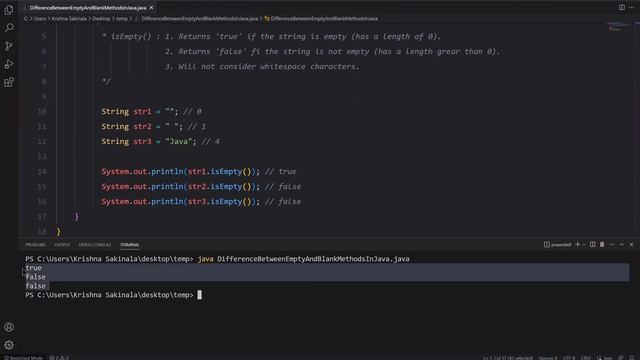Open the Run and Debug view
This screenshot has width=640, height=360.
(9, 64)
